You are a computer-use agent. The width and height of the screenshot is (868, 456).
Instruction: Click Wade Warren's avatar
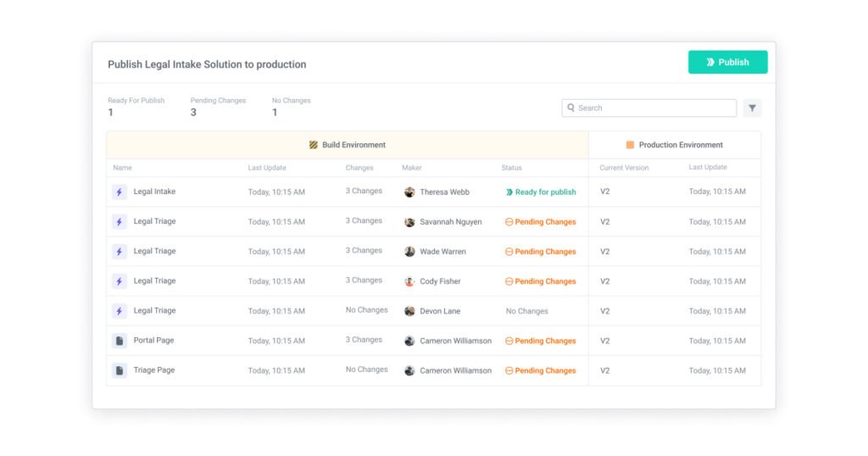410,252
